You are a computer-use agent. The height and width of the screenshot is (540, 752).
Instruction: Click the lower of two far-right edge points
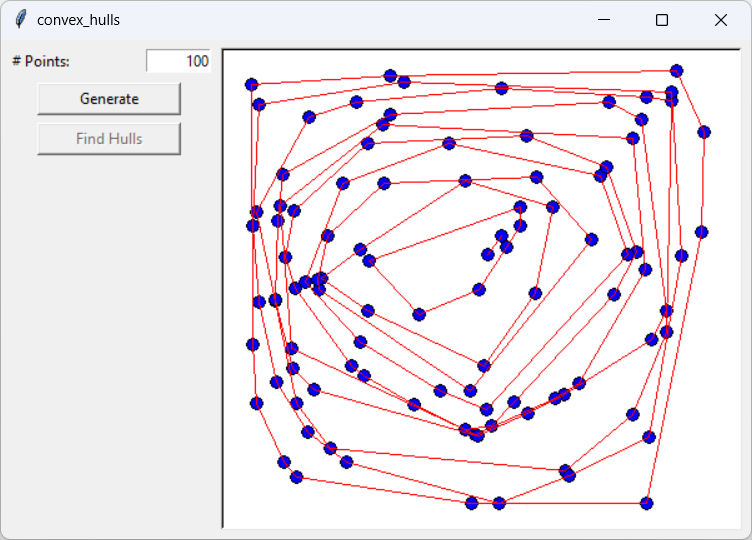pos(701,232)
